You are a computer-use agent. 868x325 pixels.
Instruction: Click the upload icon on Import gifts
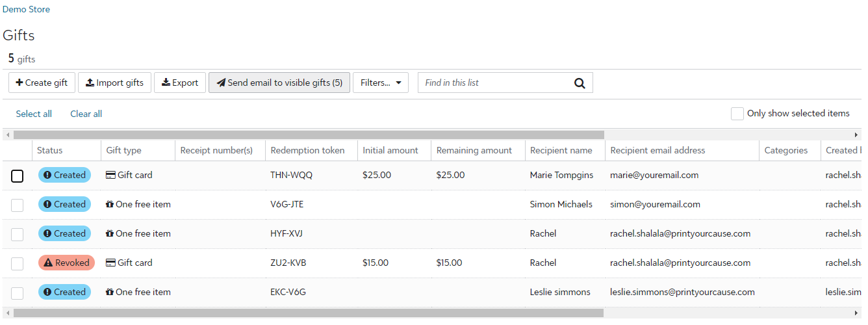(90, 83)
